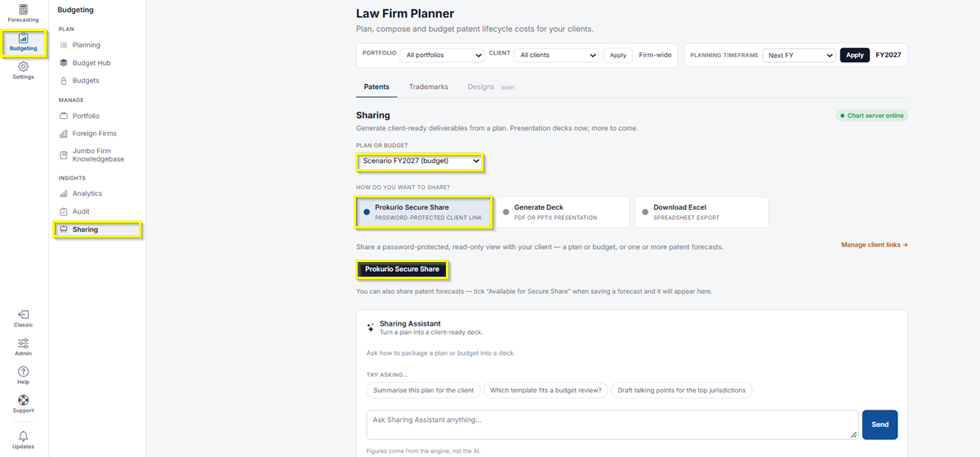
Task: Open the Admin sliders icon
Action: (x=23, y=343)
